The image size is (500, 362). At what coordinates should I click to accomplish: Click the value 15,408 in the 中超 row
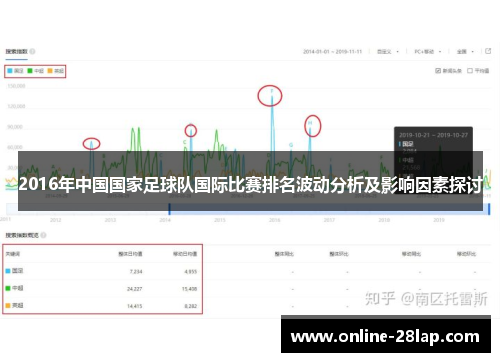coord(189,289)
